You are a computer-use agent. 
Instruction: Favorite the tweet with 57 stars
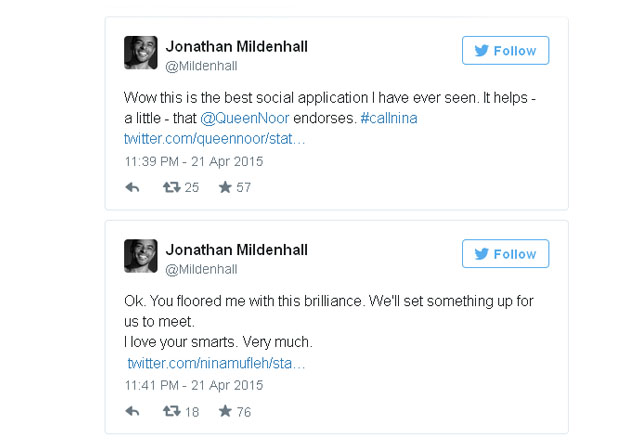coord(225,187)
